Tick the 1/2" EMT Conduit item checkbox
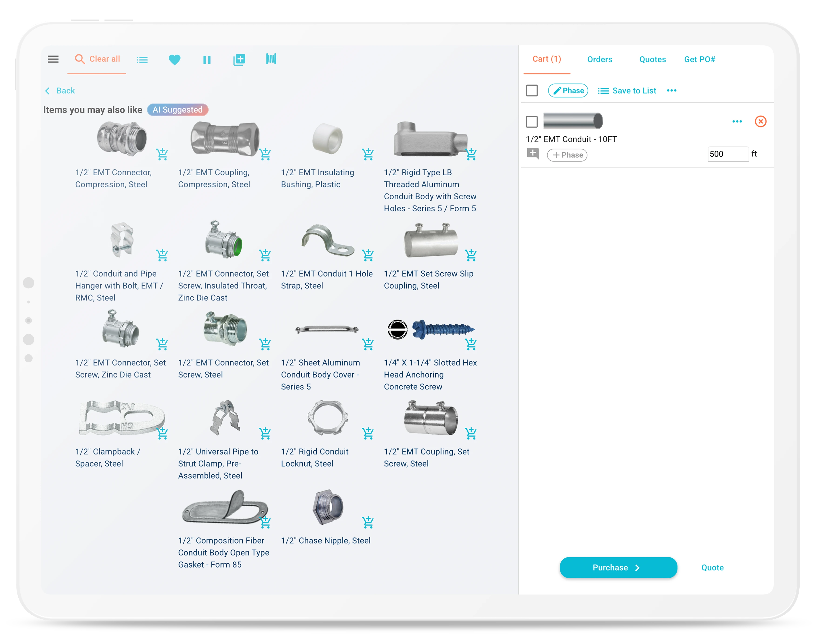The image size is (818, 644). coord(532,121)
